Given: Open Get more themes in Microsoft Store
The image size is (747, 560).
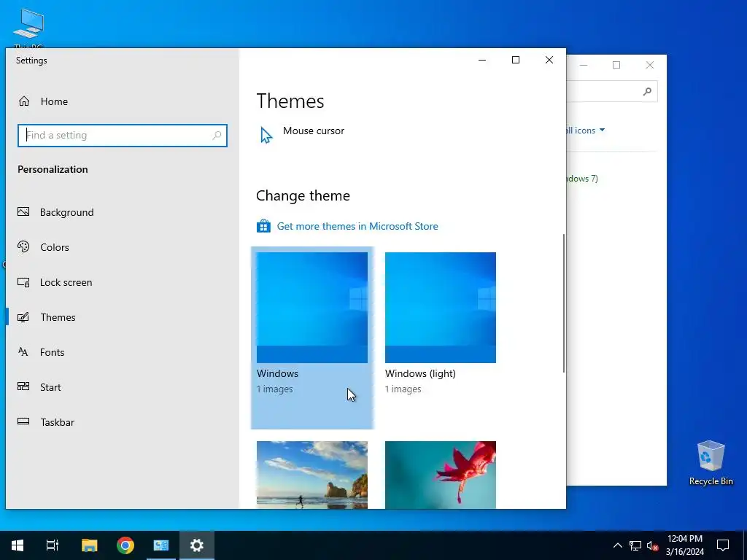Looking at the screenshot, I should coord(357,226).
